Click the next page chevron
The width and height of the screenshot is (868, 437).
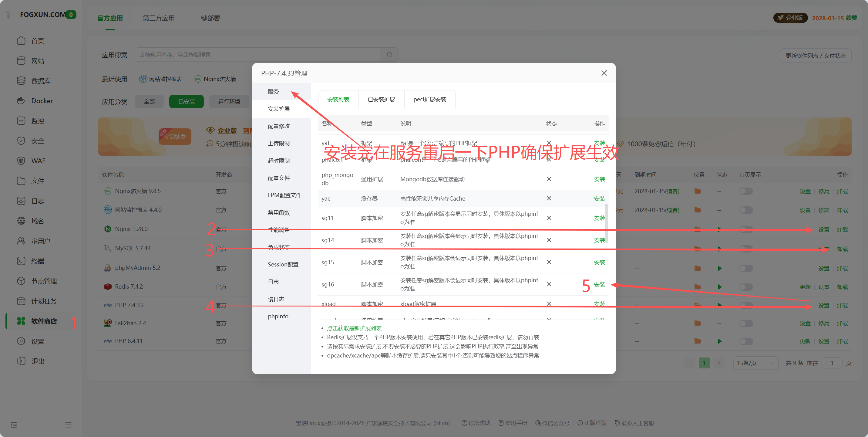(719, 363)
